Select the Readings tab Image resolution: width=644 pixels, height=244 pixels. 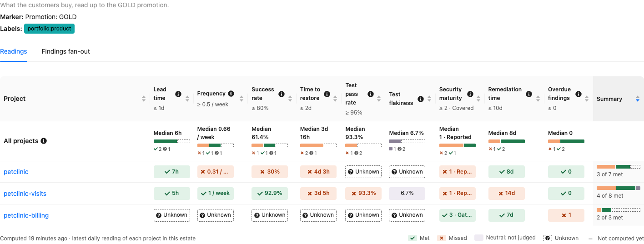coord(14,51)
